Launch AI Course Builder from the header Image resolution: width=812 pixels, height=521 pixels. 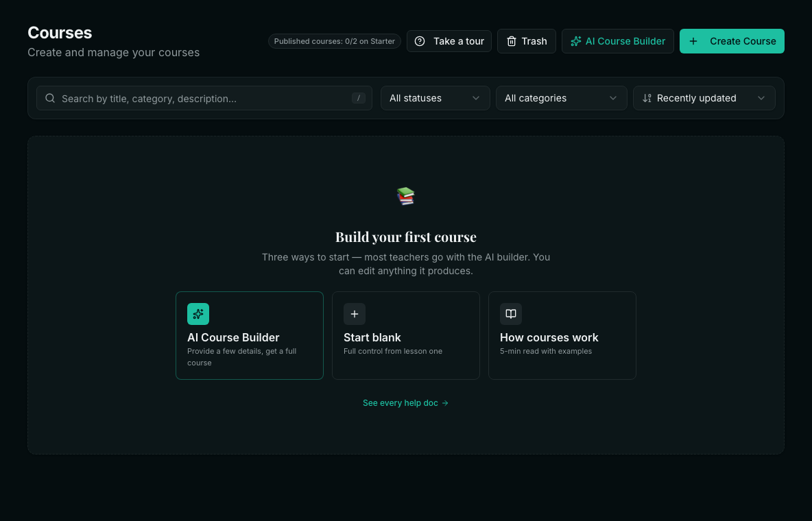tap(618, 41)
